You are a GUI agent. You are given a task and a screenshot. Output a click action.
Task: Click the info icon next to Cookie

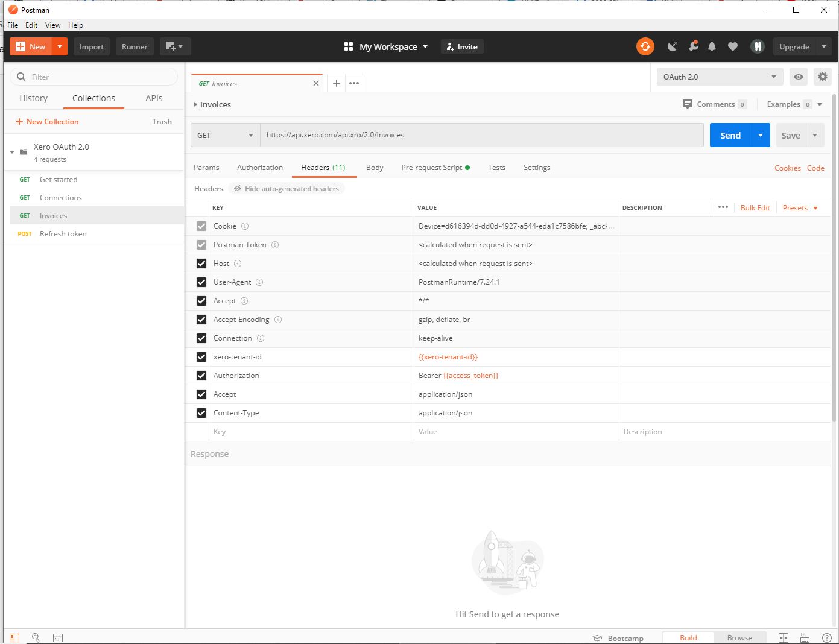point(245,226)
